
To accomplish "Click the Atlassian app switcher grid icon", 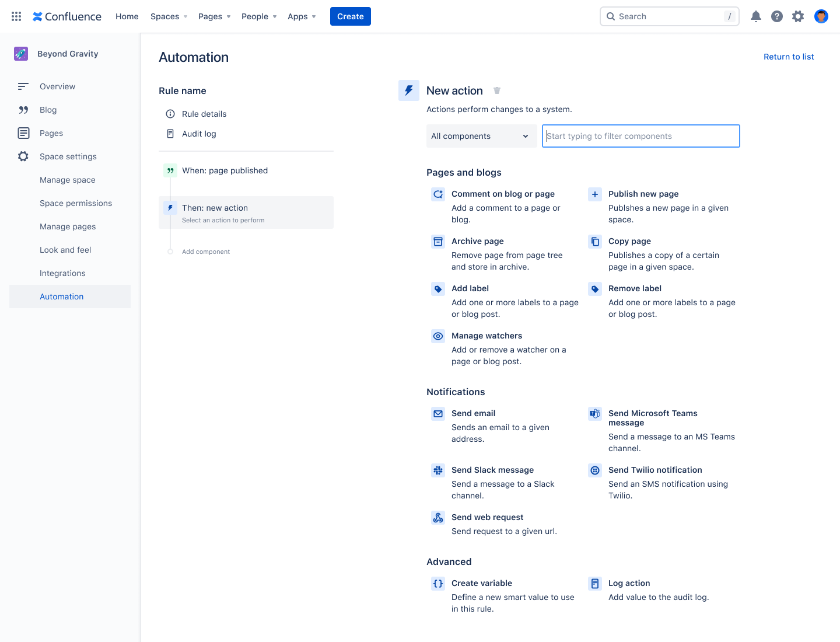I will (16, 16).
